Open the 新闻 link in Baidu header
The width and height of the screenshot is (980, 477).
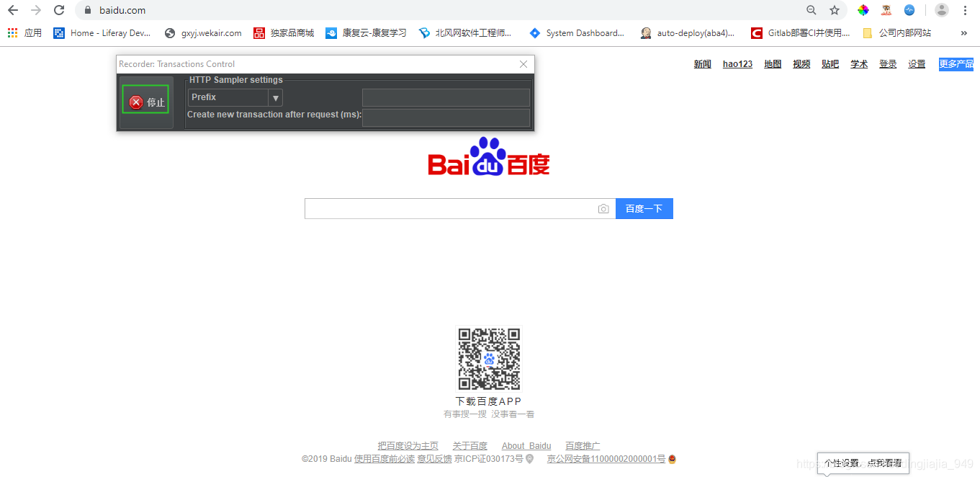(x=703, y=64)
